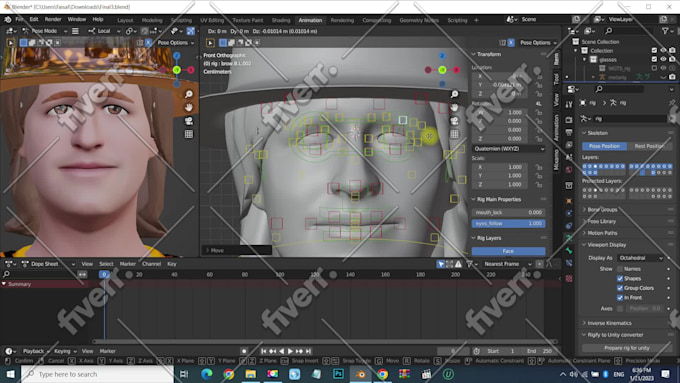680x383 pixels.
Task: Open the outliner filter funnel icon
Action: (665, 31)
